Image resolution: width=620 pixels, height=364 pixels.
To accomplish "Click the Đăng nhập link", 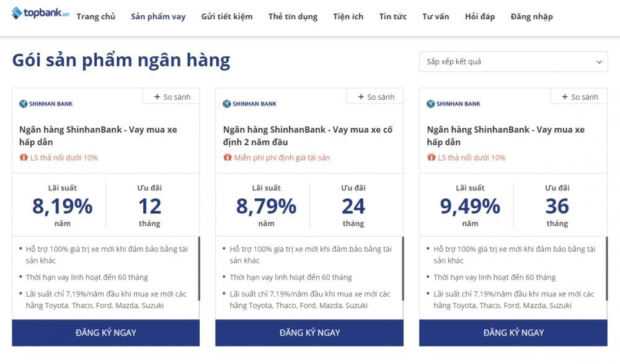I will tap(531, 17).
